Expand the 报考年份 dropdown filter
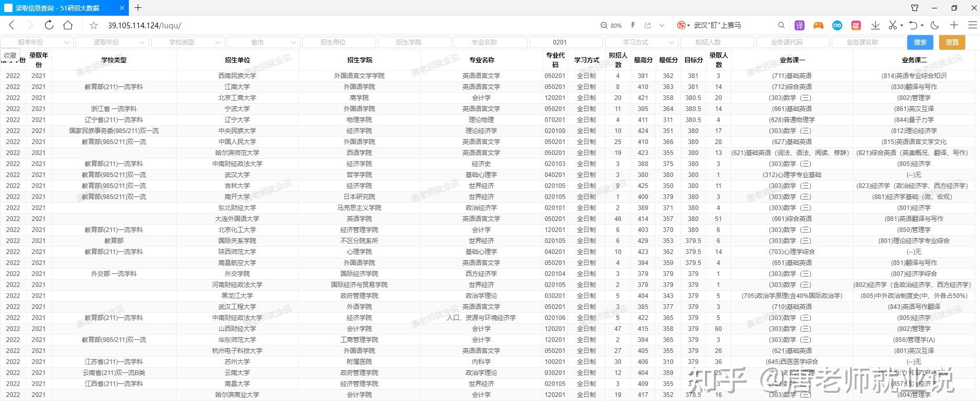Viewport: 980px width, 420px height. pyautogui.click(x=37, y=42)
